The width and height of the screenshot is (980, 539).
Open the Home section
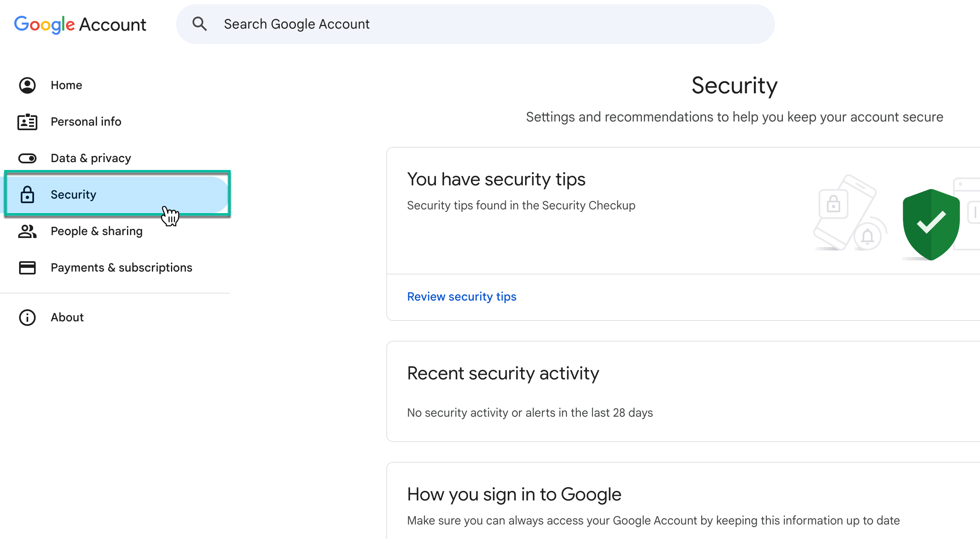(66, 85)
